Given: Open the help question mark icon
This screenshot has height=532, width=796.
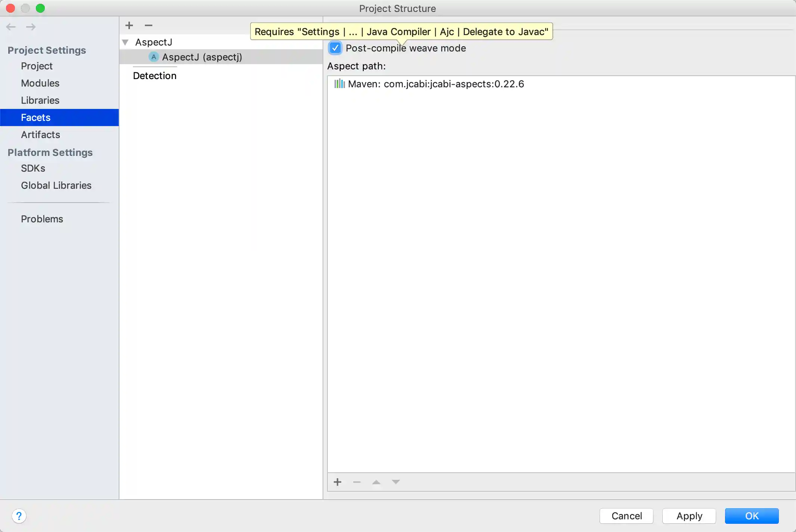Looking at the screenshot, I should [x=19, y=516].
